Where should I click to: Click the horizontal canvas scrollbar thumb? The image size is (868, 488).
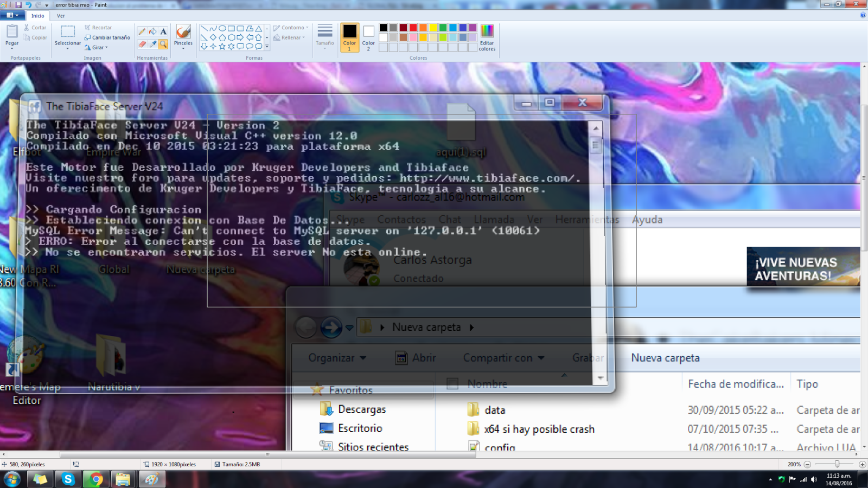click(267, 454)
